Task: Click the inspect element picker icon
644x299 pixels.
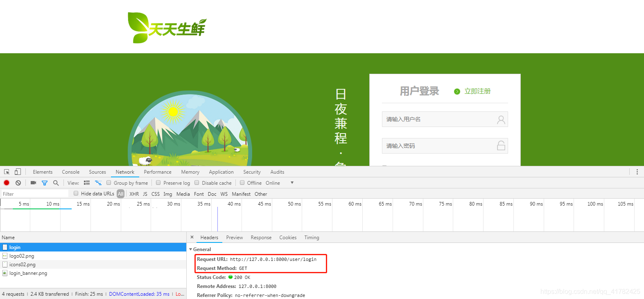Action: [7, 172]
